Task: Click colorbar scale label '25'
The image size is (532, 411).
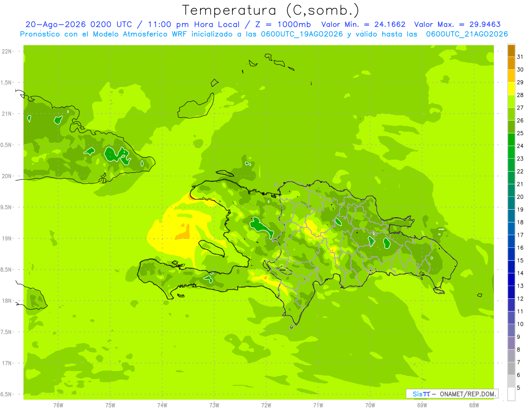Action: pyautogui.click(x=520, y=133)
